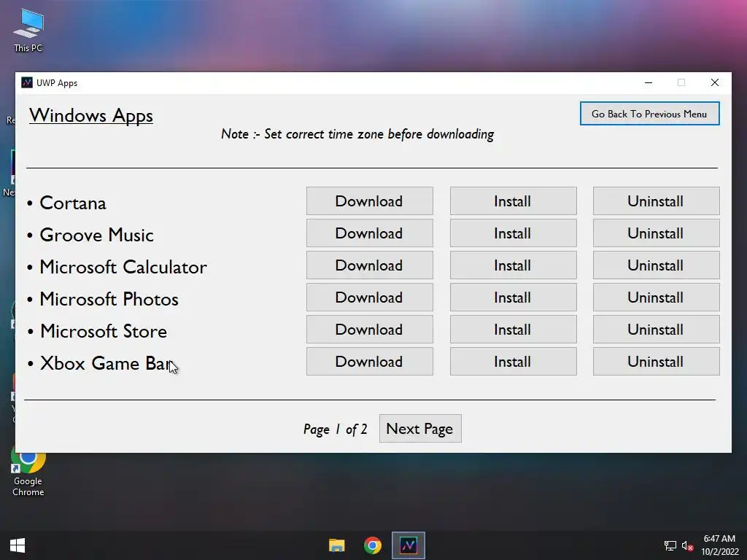Download Microsoft Calculator
Image resolution: width=747 pixels, height=560 pixels.
(x=369, y=265)
